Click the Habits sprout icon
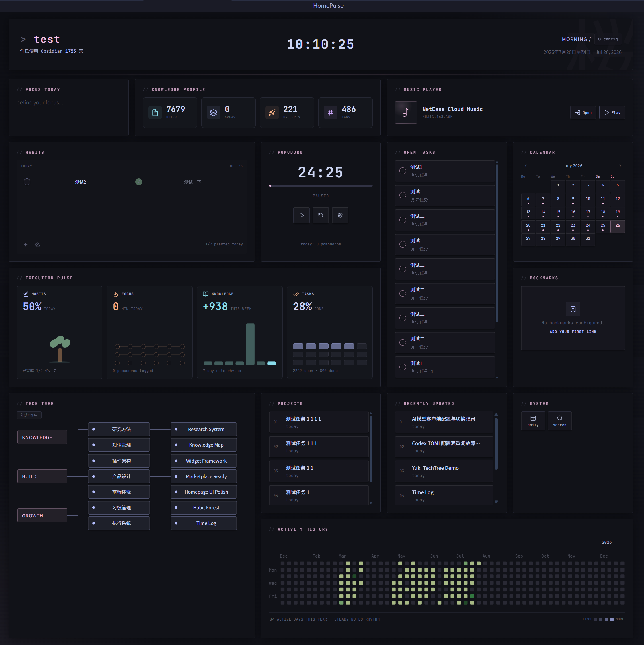 (26, 294)
